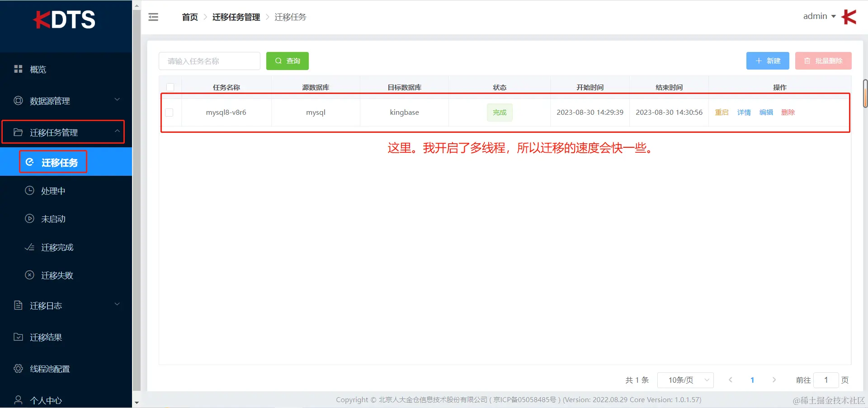Open the admin user dropdown
The height and width of the screenshot is (408, 868).
819,16
